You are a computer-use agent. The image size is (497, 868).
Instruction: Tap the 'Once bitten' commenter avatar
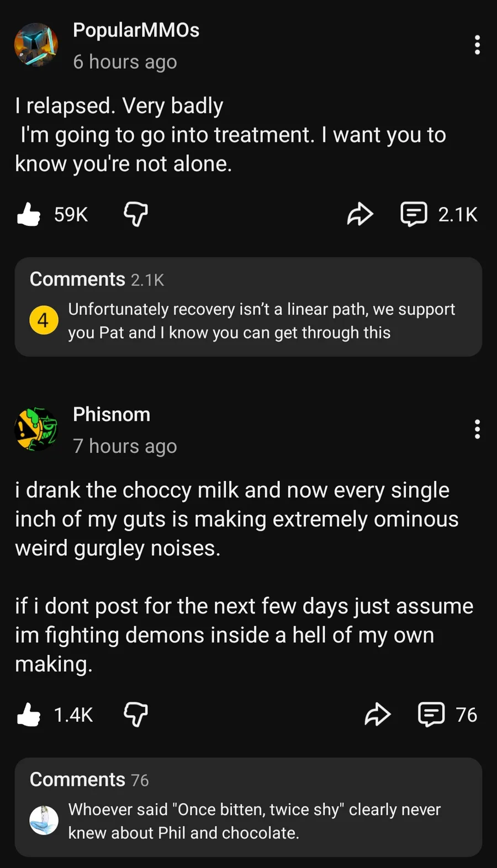pyautogui.click(x=44, y=821)
